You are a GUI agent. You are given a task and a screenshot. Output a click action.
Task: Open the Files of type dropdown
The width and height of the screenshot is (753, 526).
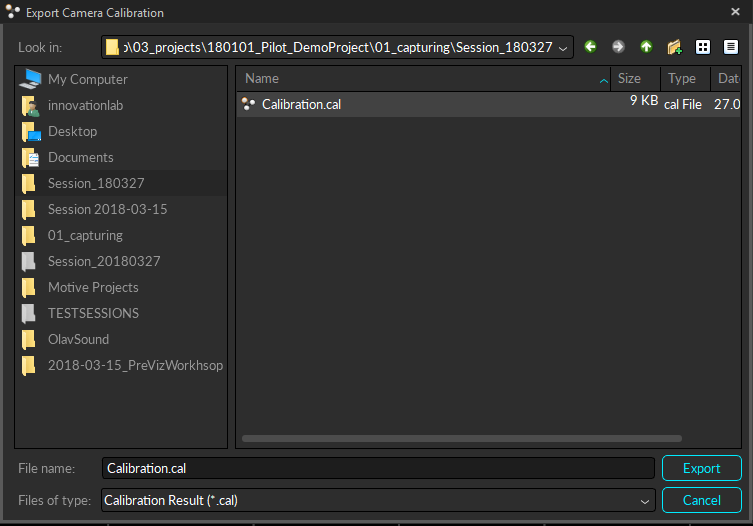pyautogui.click(x=645, y=501)
